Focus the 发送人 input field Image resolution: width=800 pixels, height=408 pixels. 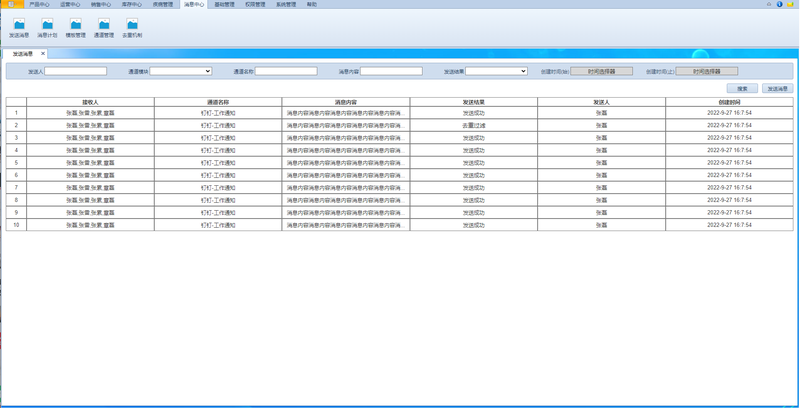pyautogui.click(x=76, y=71)
